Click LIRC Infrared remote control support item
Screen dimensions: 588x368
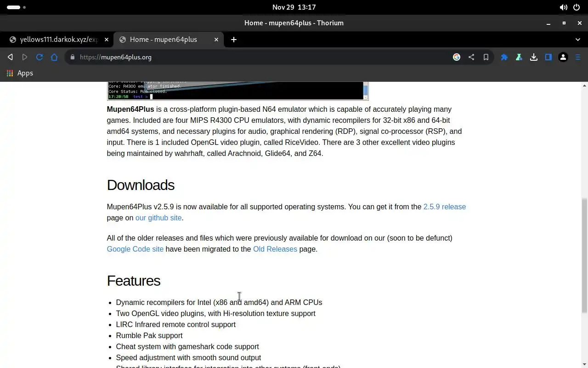[176, 324]
